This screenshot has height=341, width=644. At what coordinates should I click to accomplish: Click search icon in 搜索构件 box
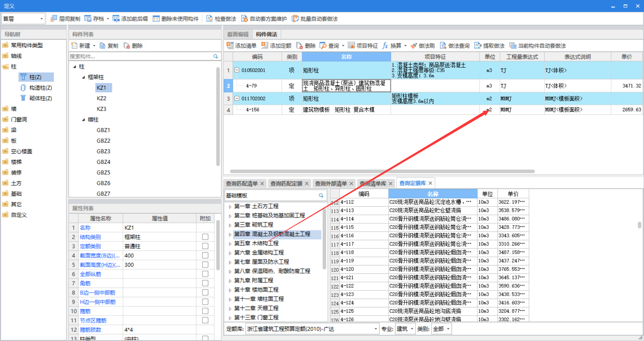pos(215,56)
